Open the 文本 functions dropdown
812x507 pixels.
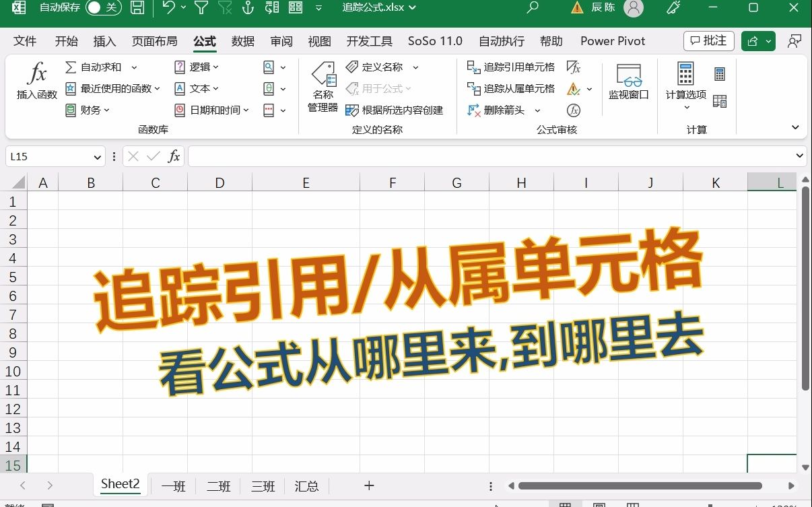point(197,89)
